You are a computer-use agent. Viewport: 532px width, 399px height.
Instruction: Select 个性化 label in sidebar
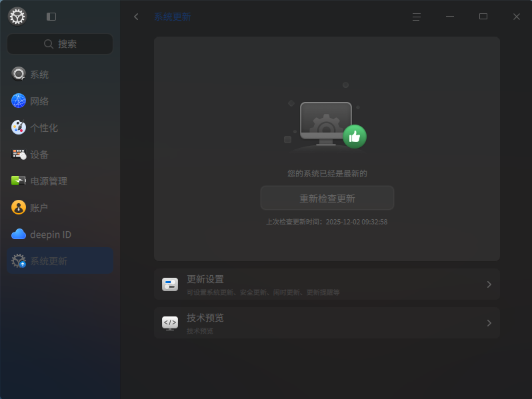[44, 128]
